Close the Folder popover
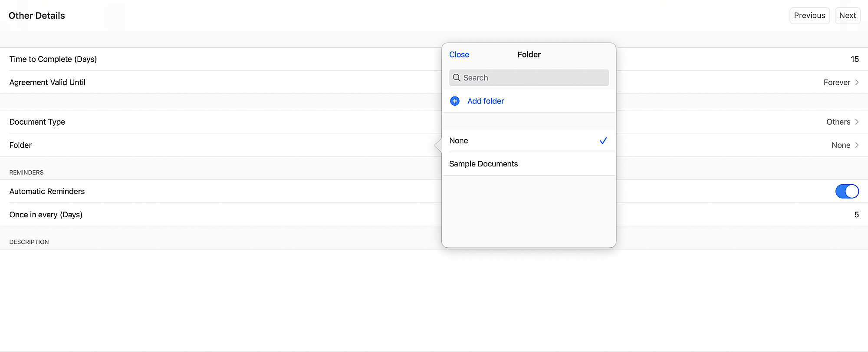This screenshot has width=868, height=352. [x=459, y=55]
